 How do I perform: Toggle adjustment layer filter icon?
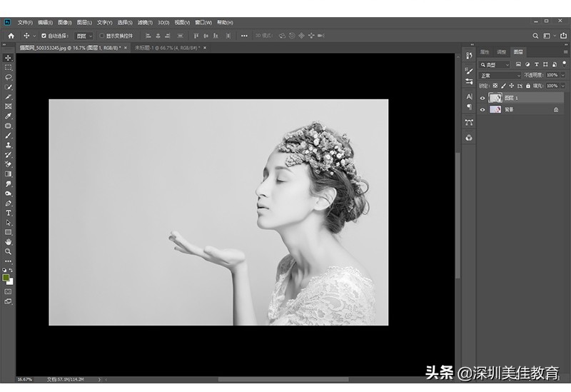click(527, 64)
